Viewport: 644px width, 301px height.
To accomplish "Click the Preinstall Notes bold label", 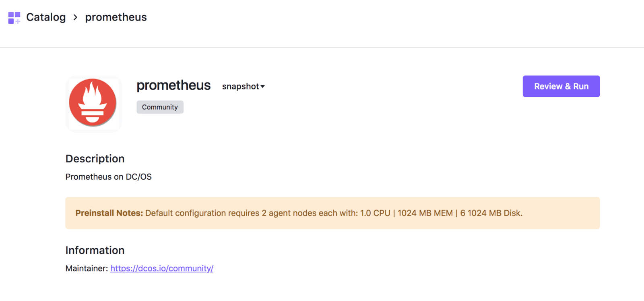I will pos(109,213).
